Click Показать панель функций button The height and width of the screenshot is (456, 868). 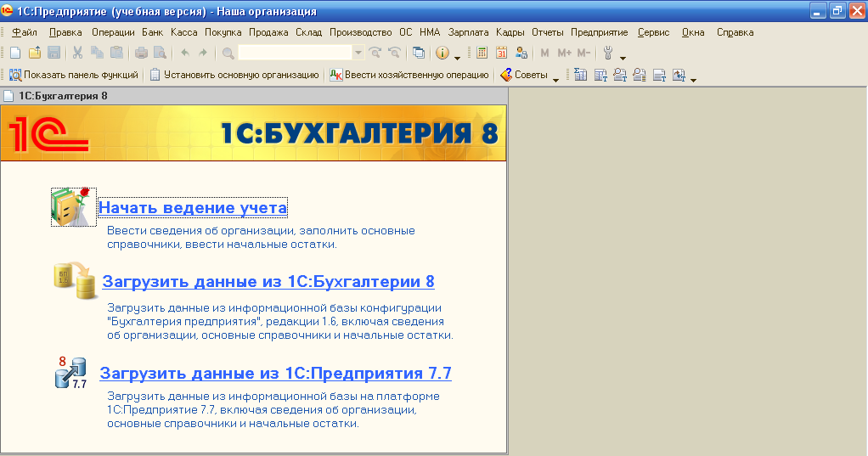74,75
